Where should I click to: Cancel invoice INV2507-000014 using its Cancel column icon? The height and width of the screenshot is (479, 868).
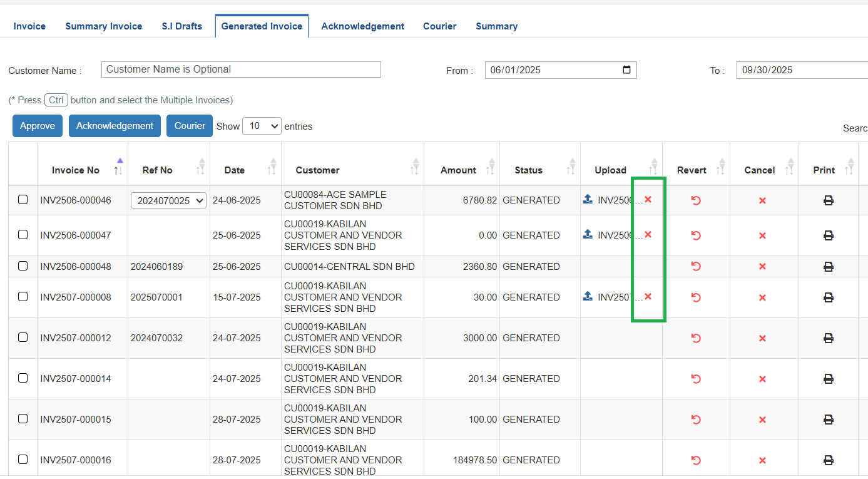(x=762, y=379)
